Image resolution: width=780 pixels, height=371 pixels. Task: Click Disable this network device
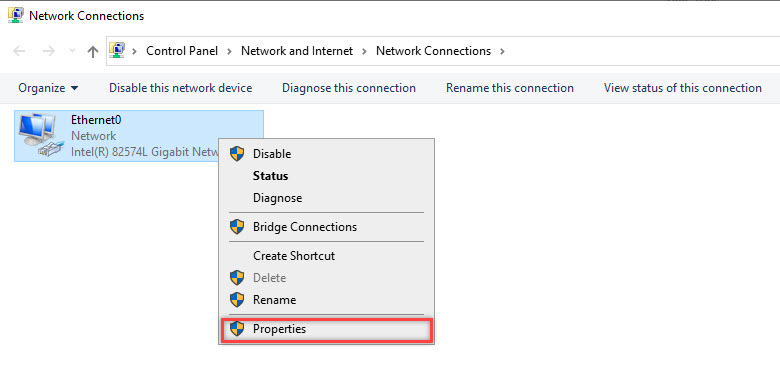[x=181, y=88]
